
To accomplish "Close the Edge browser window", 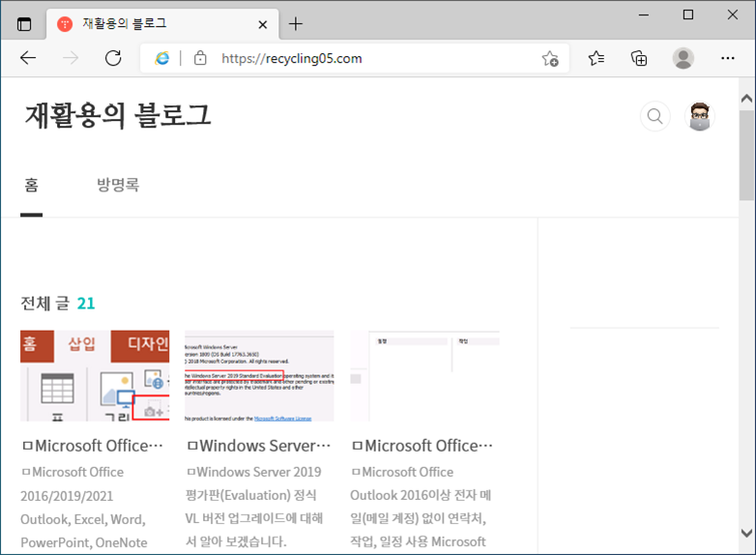I will pos(733,15).
